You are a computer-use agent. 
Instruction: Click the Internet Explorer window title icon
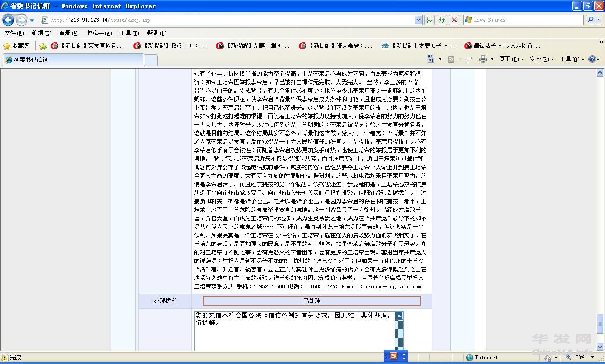(x=6, y=6)
